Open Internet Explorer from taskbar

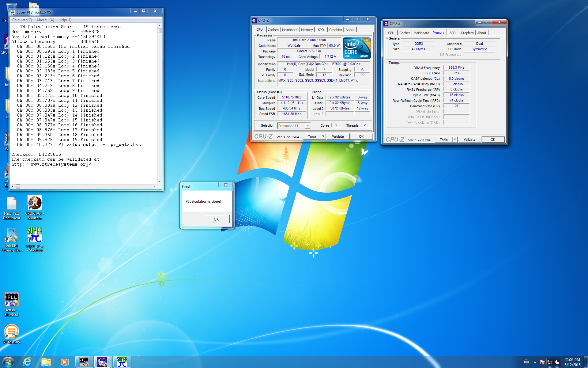point(27,362)
